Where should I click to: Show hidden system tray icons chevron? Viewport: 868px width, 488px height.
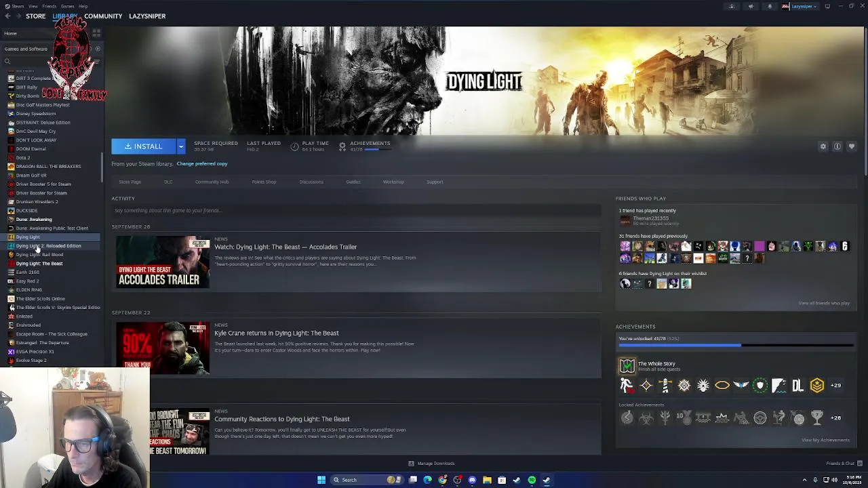[805, 480]
